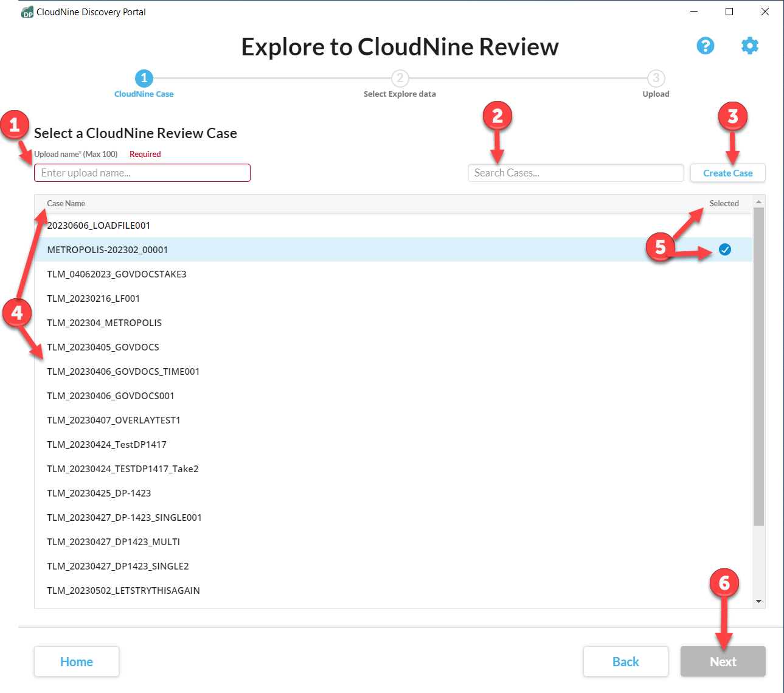This screenshot has width=784, height=693.
Task: Click the case list scroll up arrow
Action: (758, 201)
